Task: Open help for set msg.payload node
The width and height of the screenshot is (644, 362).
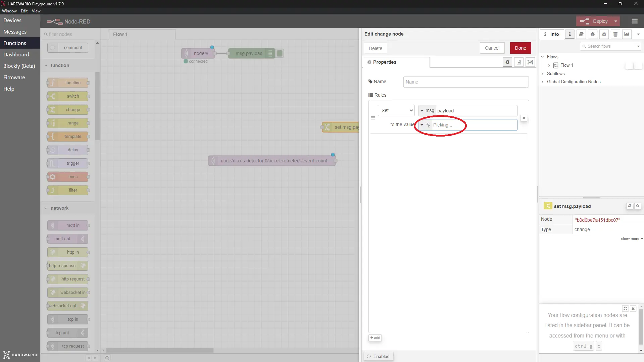Action: [630, 206]
